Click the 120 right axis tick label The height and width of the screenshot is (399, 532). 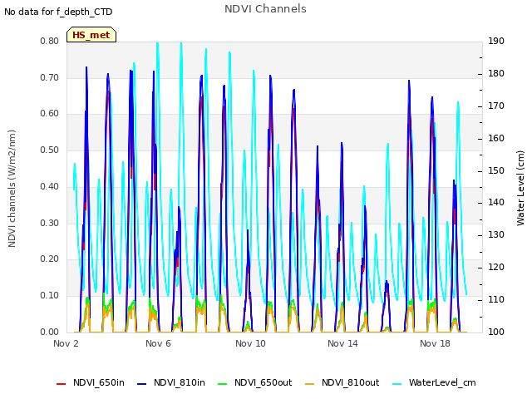[496, 268]
